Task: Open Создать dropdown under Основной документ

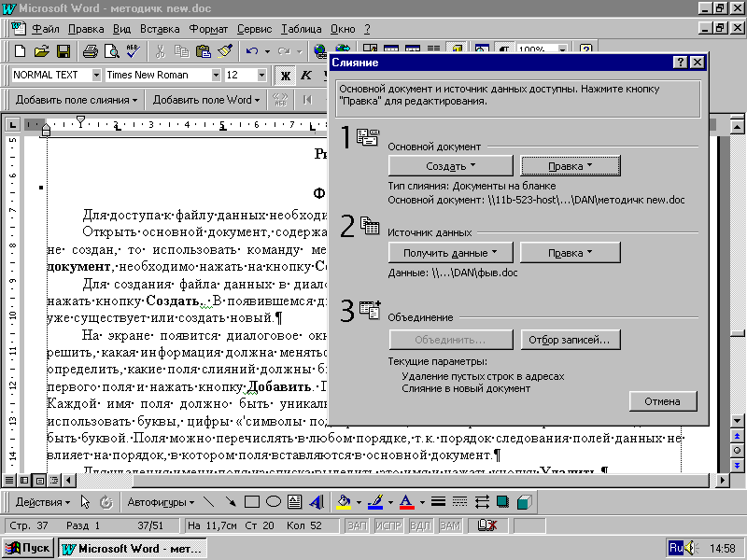Action: coord(451,166)
